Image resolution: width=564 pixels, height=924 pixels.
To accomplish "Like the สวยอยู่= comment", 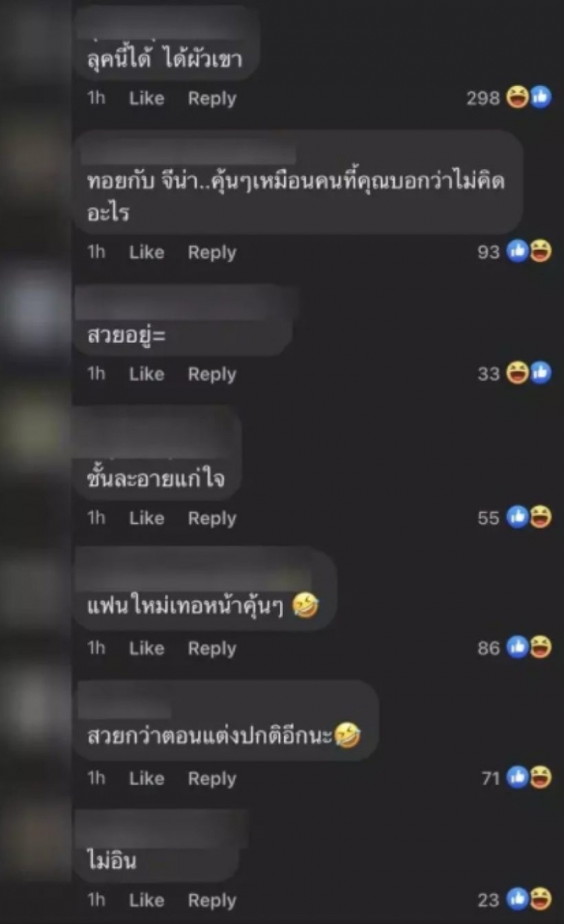I will (x=147, y=374).
